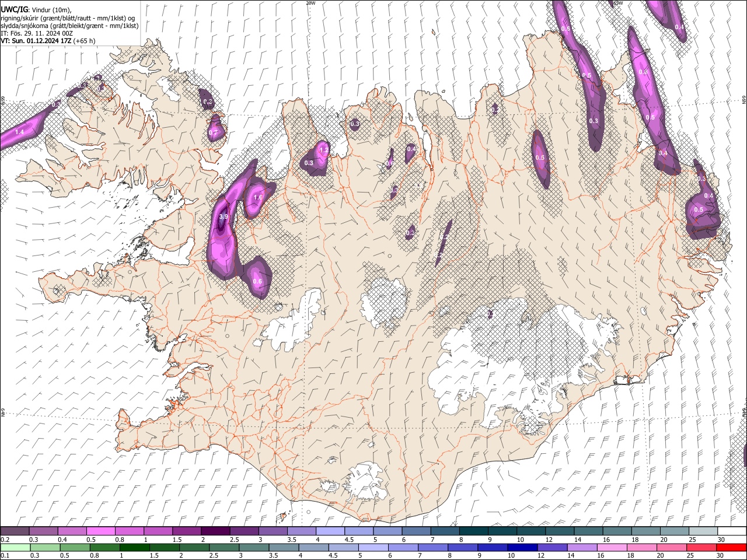747x560 pixels.
Task: Select the 3.5 label under the purple scale
Action: coord(292,540)
